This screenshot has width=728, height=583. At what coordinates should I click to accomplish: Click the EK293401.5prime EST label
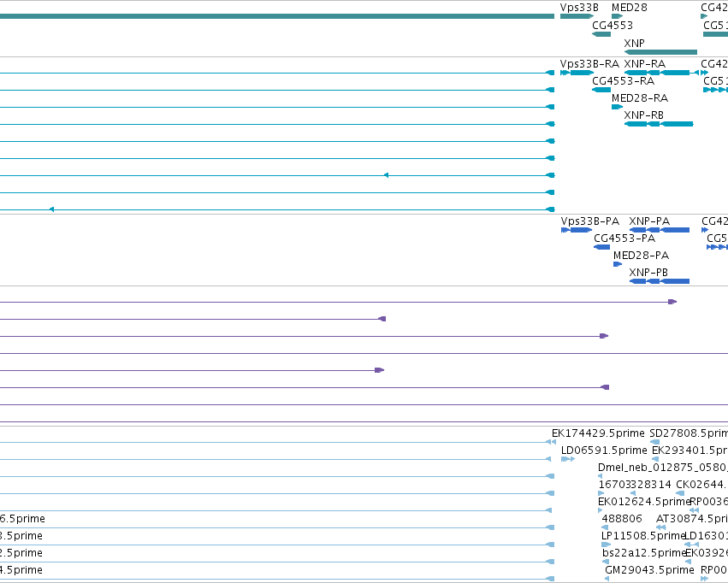(690, 450)
